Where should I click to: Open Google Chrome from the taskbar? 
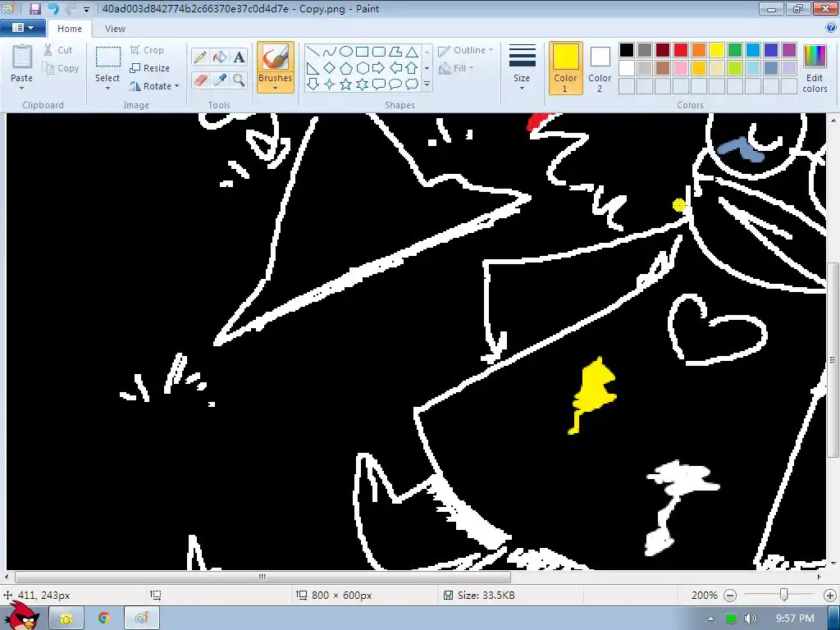pos(104,618)
